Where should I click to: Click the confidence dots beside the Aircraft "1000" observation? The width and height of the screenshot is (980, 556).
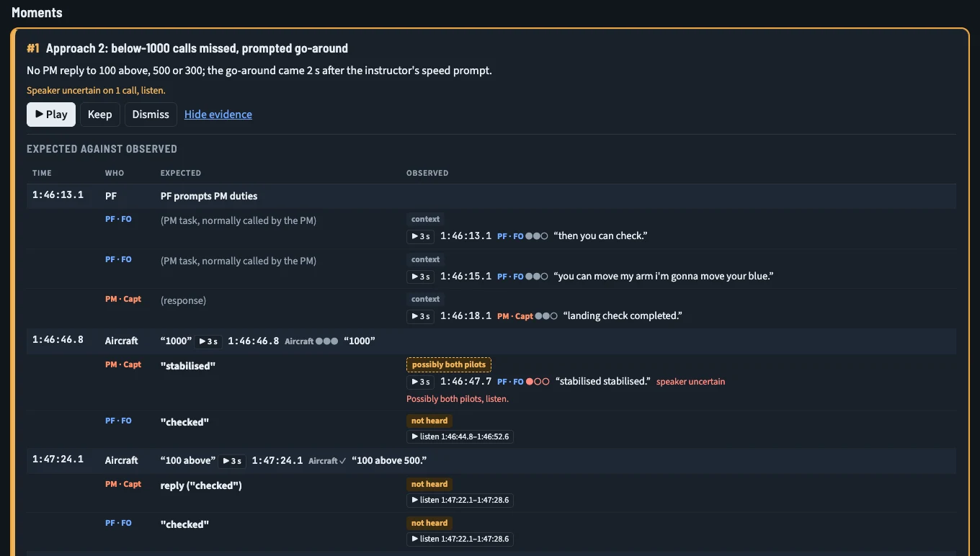tap(326, 341)
